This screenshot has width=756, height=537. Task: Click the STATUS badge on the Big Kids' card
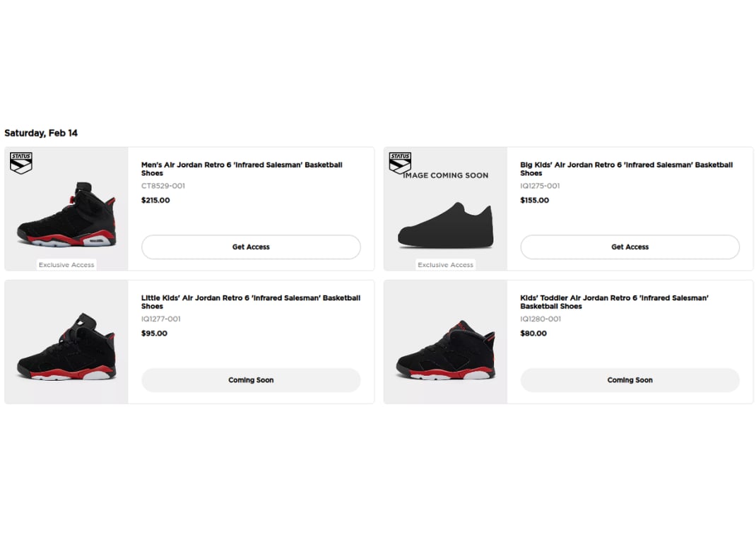coord(400,163)
